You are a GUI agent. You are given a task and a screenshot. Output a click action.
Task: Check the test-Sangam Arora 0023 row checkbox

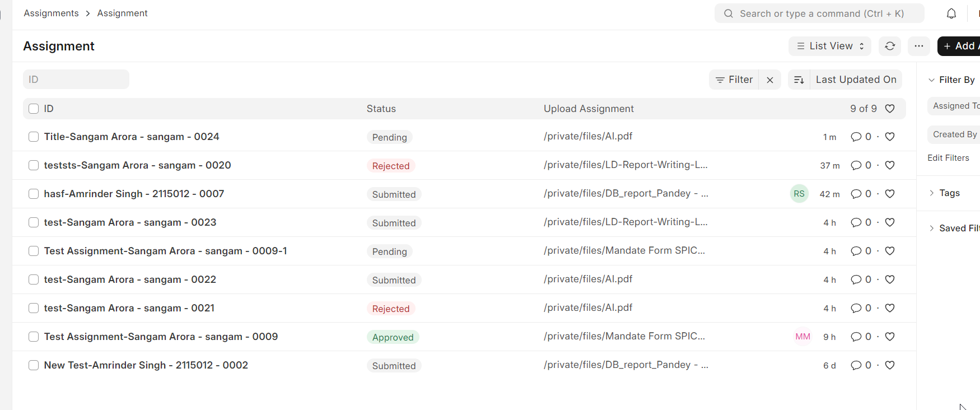pos(34,222)
